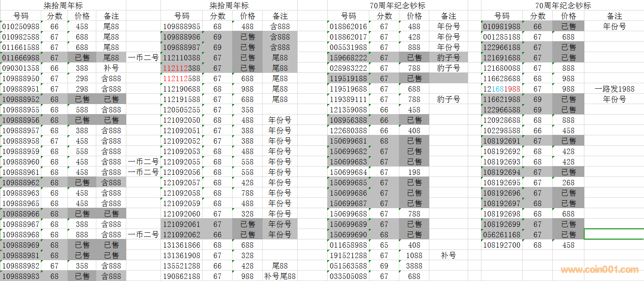Click the price cell showing 198
Image resolution: width=644 pixels, height=281 pixels.
[x=414, y=172]
